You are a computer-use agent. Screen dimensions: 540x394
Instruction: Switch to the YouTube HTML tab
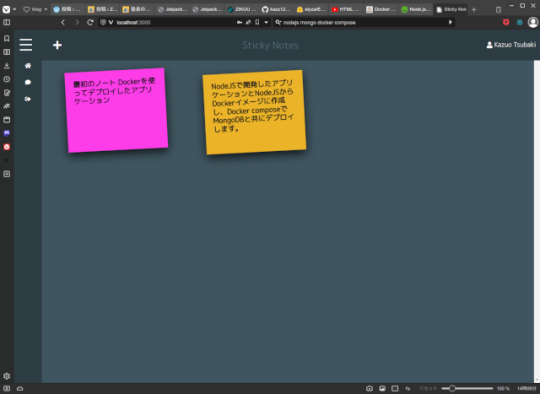(x=345, y=10)
